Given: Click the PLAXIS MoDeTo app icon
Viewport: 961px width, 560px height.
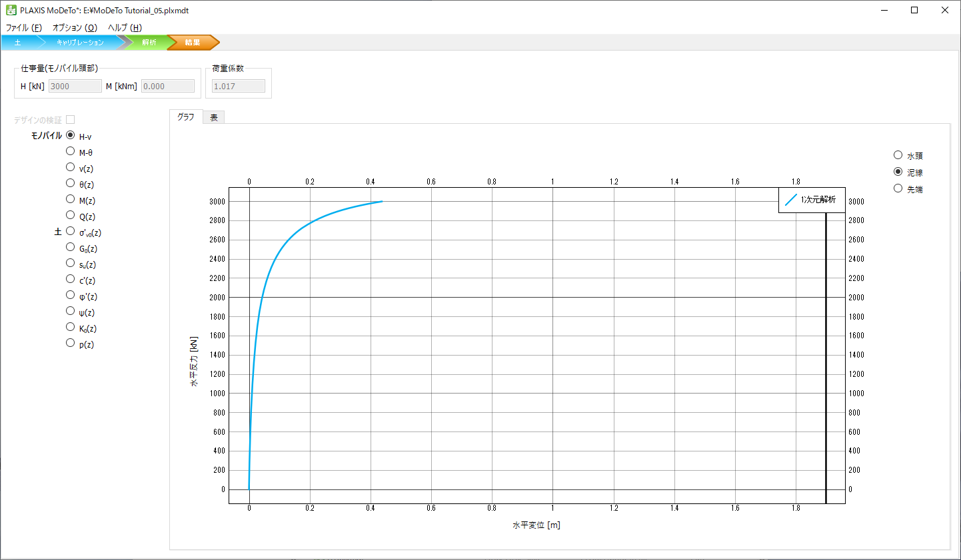Looking at the screenshot, I should 11,11.
